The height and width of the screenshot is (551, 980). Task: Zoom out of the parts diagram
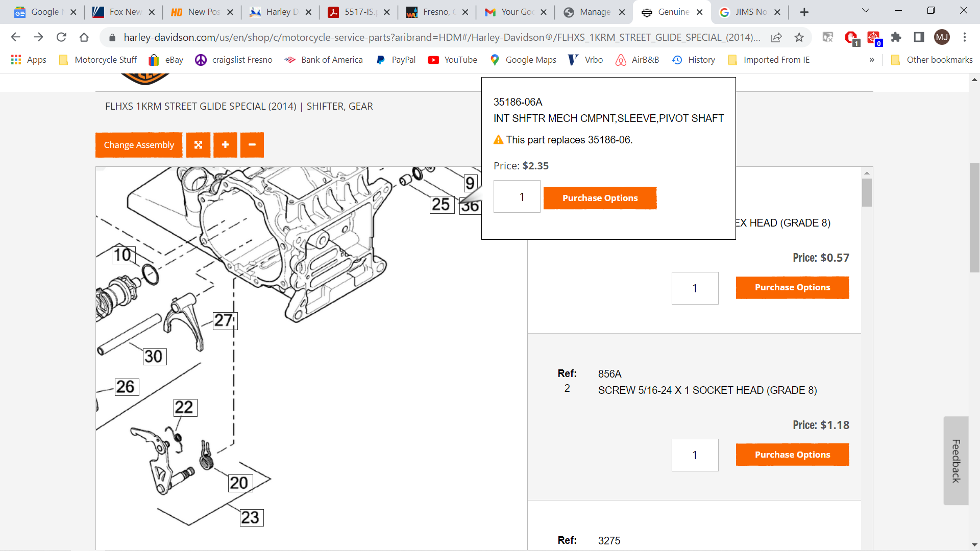(x=252, y=145)
